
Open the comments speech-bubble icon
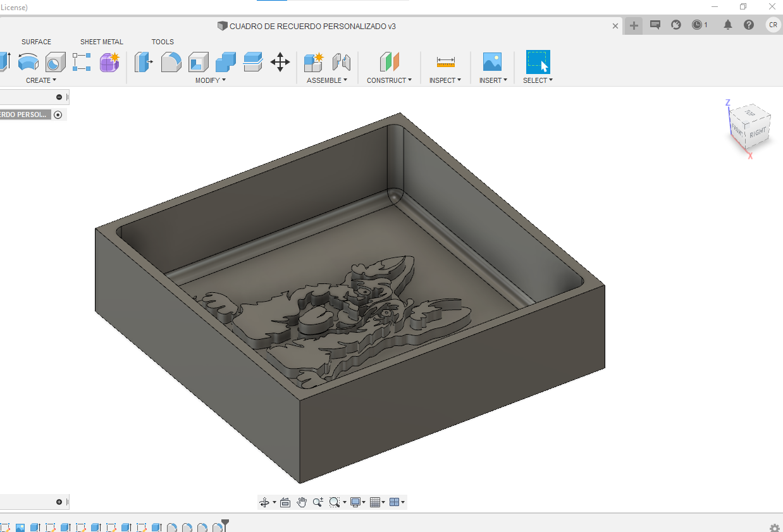(x=655, y=25)
